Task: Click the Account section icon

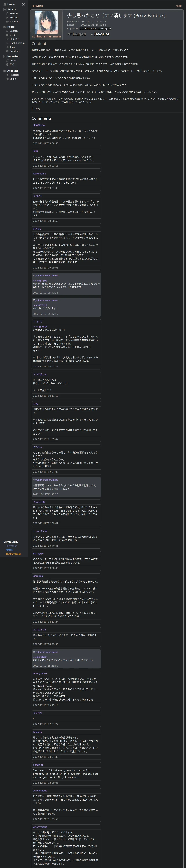Action: [x=5, y=71]
